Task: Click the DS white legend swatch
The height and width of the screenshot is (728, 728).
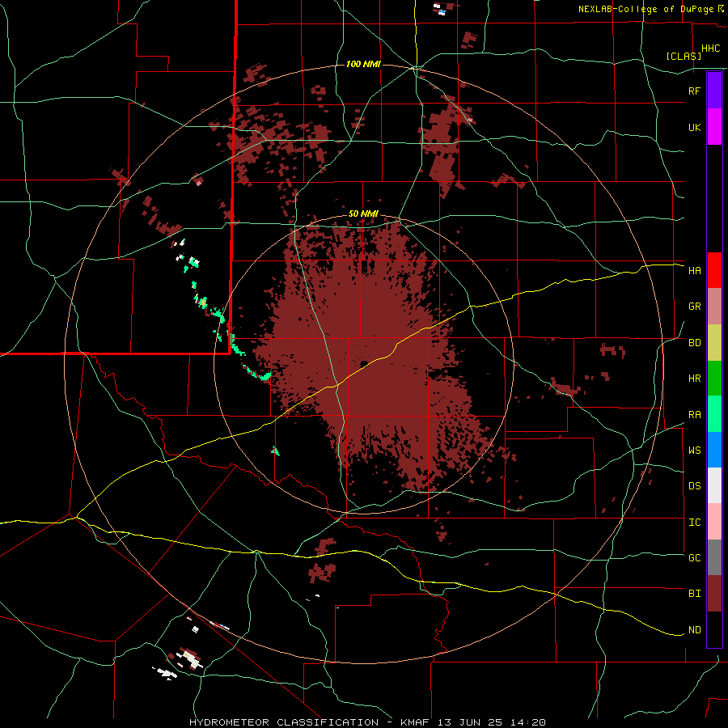Action: click(x=714, y=485)
